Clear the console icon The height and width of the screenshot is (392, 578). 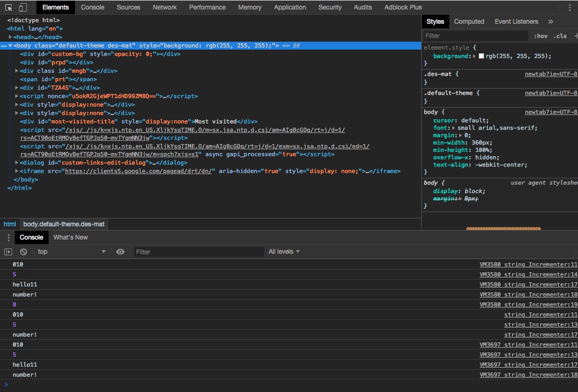point(23,252)
